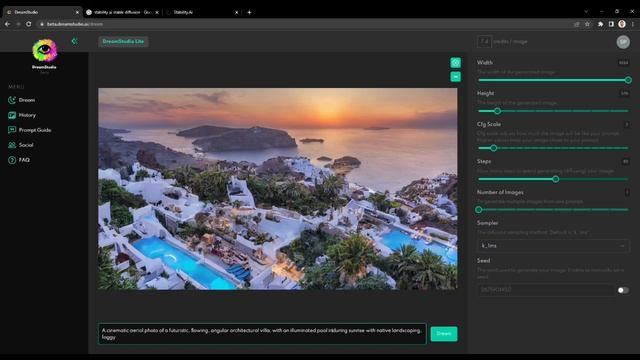The height and width of the screenshot is (360, 640).
Task: Click into the prompt text box
Action: coord(262,334)
